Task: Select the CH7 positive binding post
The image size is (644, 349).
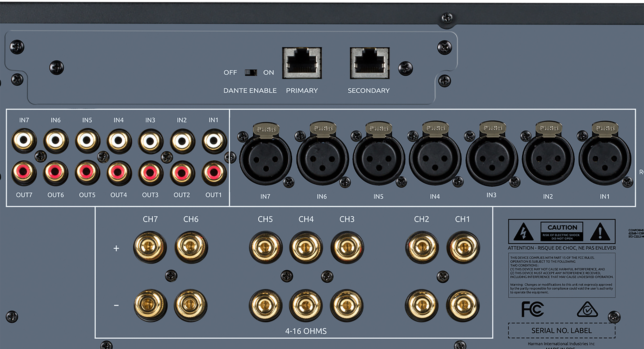Action: pyautogui.click(x=150, y=247)
